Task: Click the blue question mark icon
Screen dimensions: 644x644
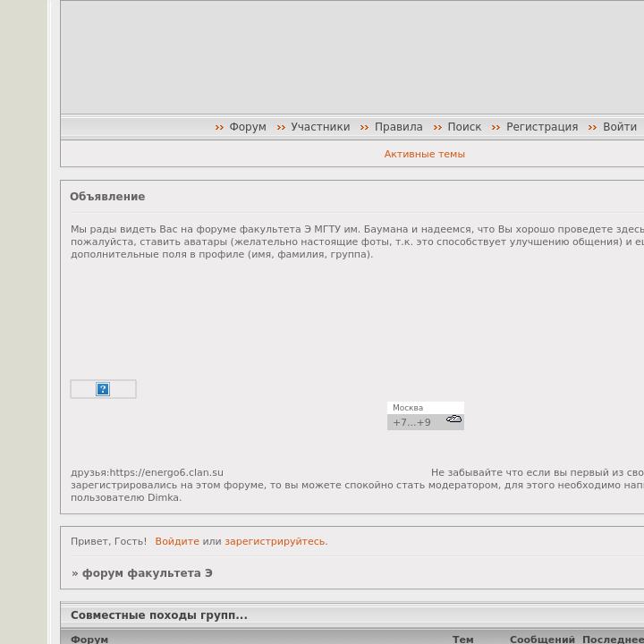Action: 103,389
